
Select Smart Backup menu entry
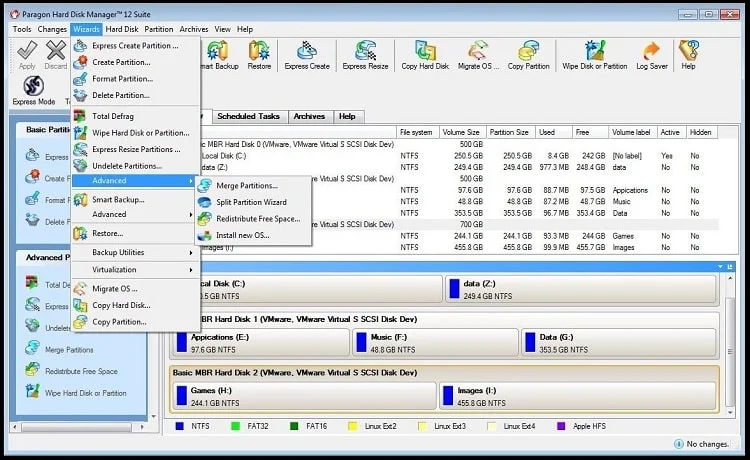tap(135, 199)
